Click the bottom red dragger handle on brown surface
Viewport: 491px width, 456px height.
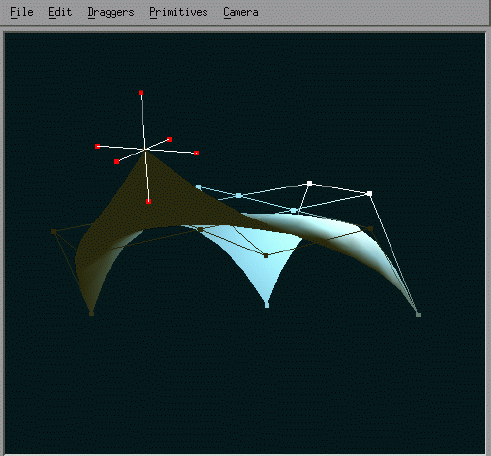click(149, 201)
